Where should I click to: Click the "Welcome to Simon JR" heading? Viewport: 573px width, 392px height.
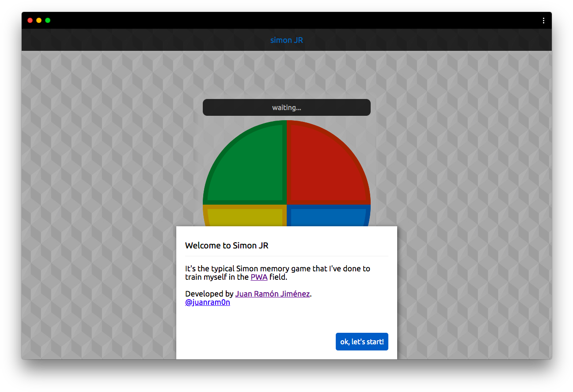[227, 246]
